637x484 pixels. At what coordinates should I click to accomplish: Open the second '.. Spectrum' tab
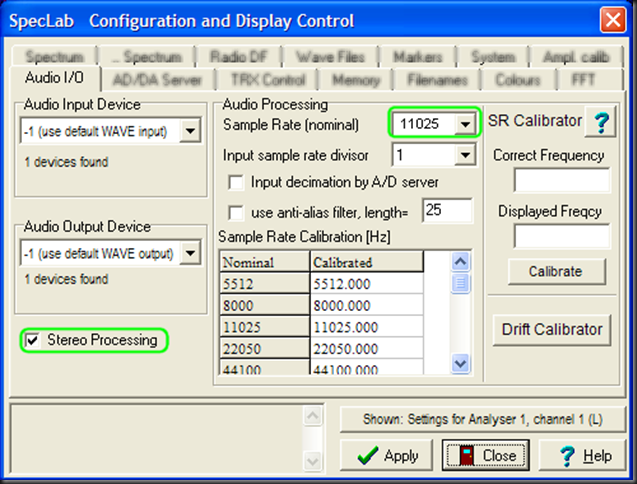tap(147, 57)
